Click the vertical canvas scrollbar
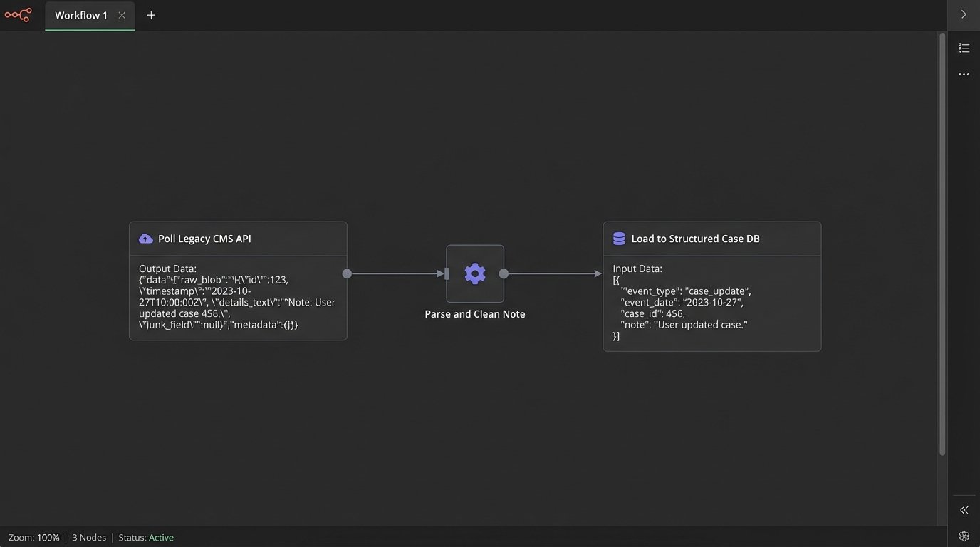Screen dimensions: 980x547 click(x=942, y=242)
